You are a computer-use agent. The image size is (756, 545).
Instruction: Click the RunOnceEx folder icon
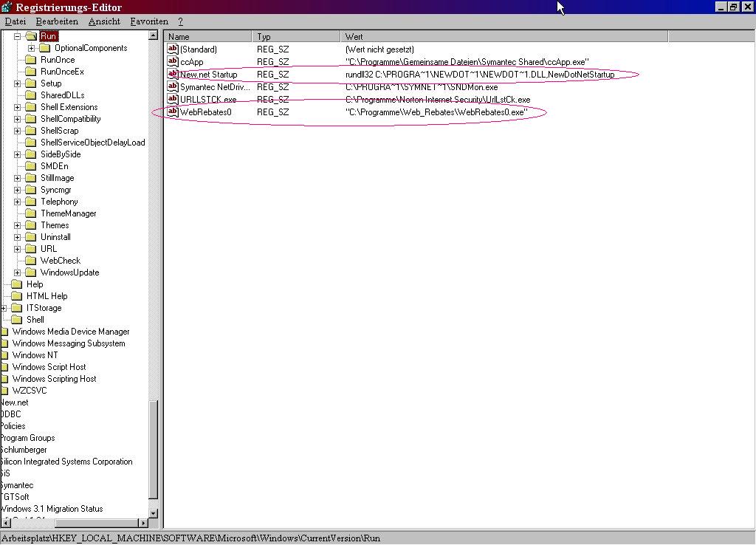(x=31, y=72)
